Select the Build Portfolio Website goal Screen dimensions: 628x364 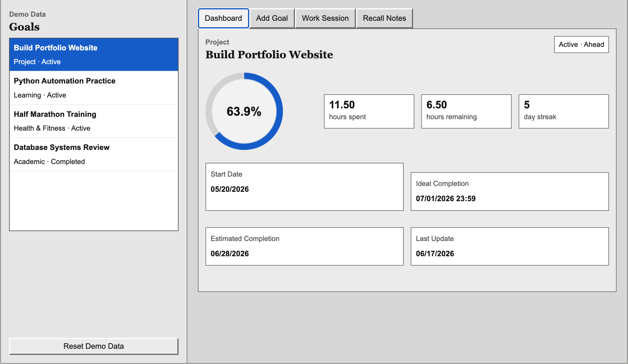[94, 55]
